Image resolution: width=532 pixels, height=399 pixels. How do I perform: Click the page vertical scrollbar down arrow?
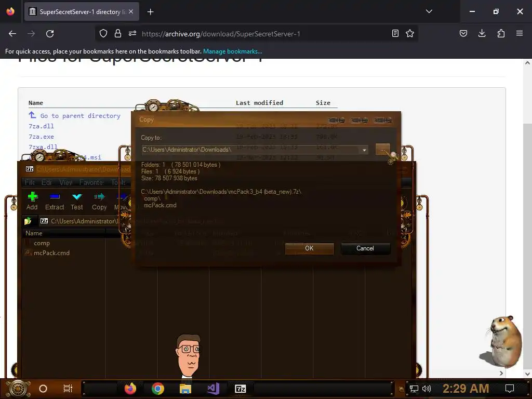click(x=528, y=374)
